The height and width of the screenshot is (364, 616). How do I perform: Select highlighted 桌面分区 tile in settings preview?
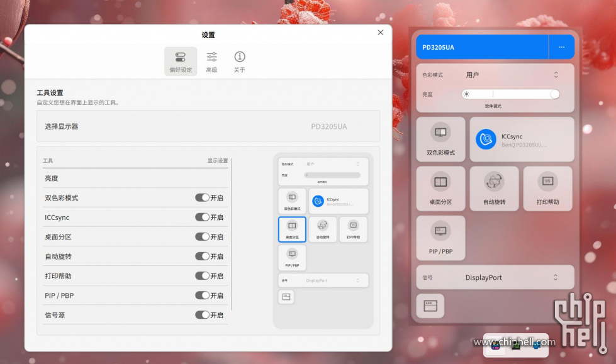click(x=292, y=229)
